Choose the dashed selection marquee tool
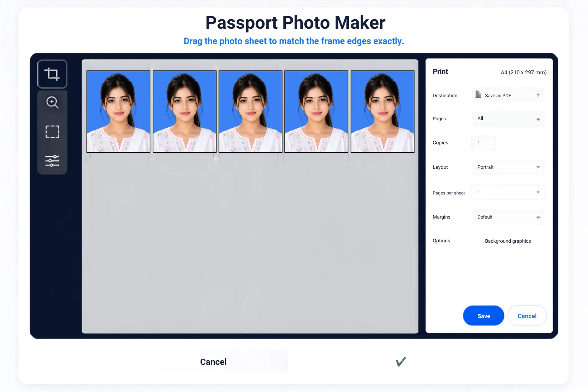Viewport: 588px width, 392px height. coord(52,132)
